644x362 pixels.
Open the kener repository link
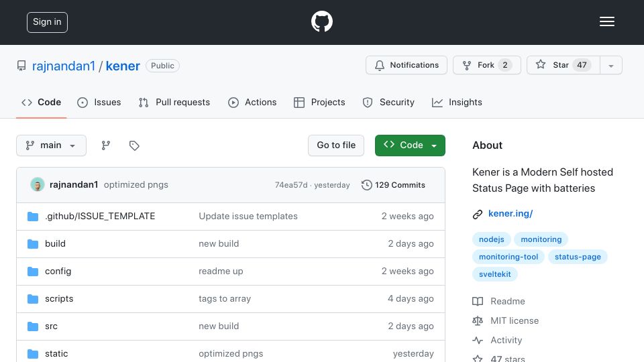(x=123, y=66)
